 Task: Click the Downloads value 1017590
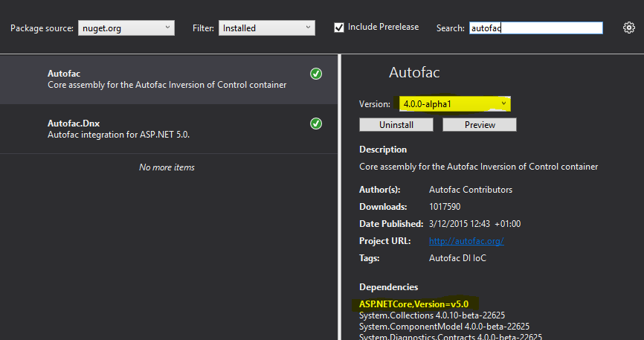coord(445,207)
